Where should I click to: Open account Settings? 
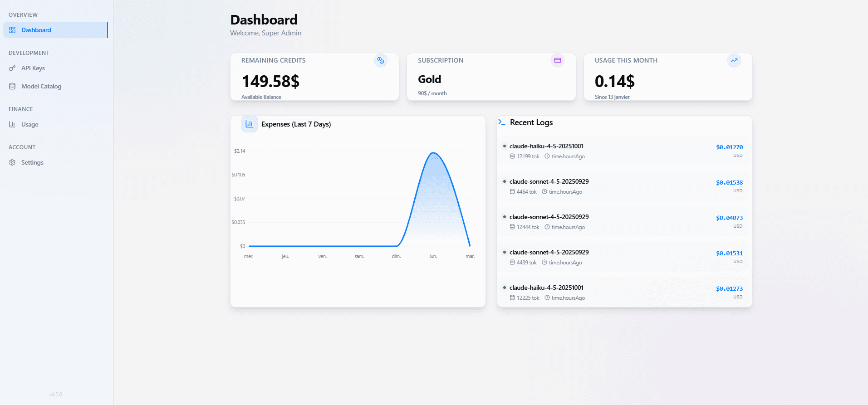(x=55, y=162)
